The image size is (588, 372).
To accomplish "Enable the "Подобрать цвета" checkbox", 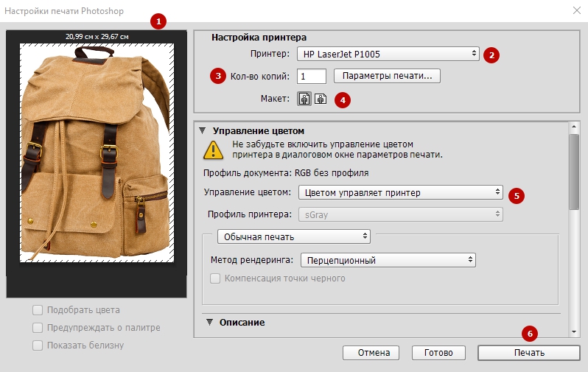I will (x=38, y=310).
